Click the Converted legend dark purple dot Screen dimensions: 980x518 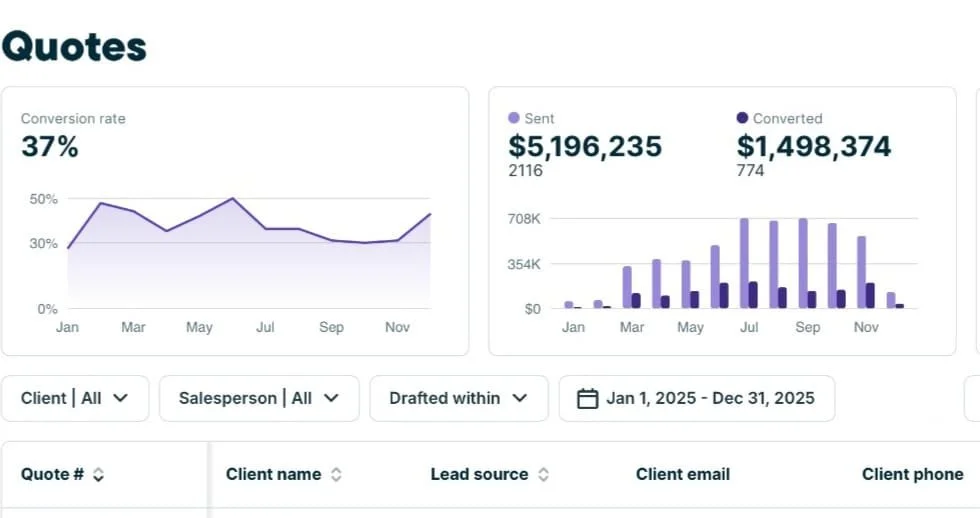coord(742,117)
